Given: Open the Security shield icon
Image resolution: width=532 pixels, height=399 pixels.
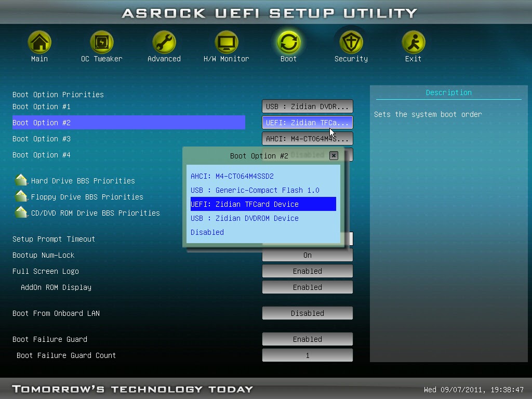Looking at the screenshot, I should click(351, 42).
